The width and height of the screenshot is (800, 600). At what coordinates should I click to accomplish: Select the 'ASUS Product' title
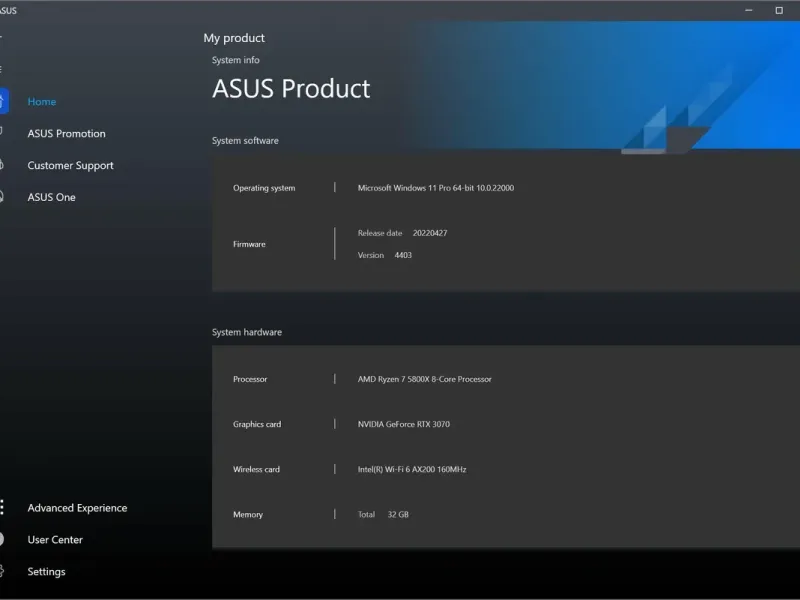(291, 88)
